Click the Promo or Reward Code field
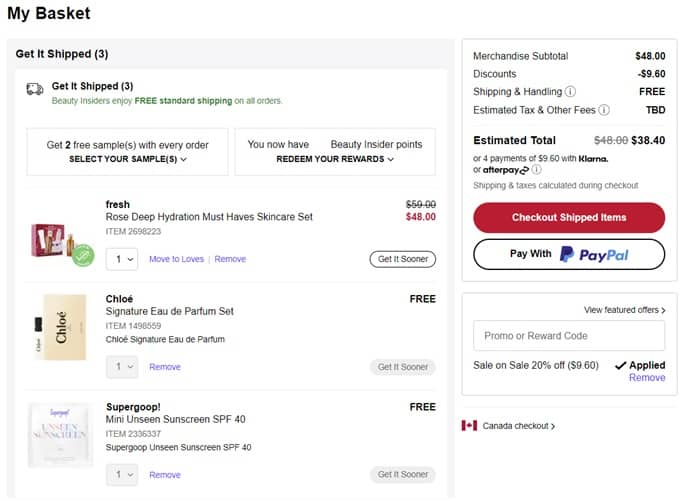 pos(568,336)
